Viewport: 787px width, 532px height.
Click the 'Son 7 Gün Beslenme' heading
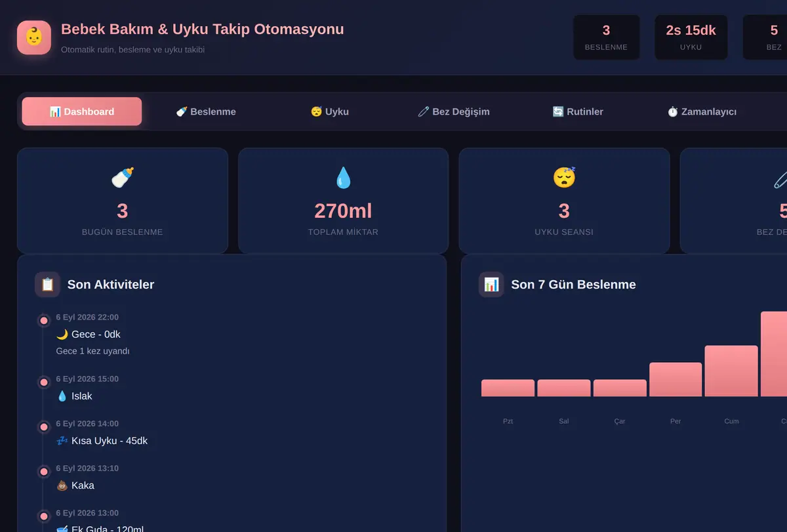[x=573, y=285]
